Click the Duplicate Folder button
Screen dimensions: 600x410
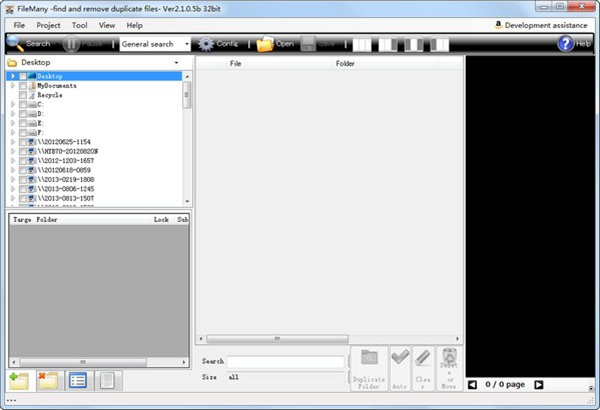coord(368,368)
